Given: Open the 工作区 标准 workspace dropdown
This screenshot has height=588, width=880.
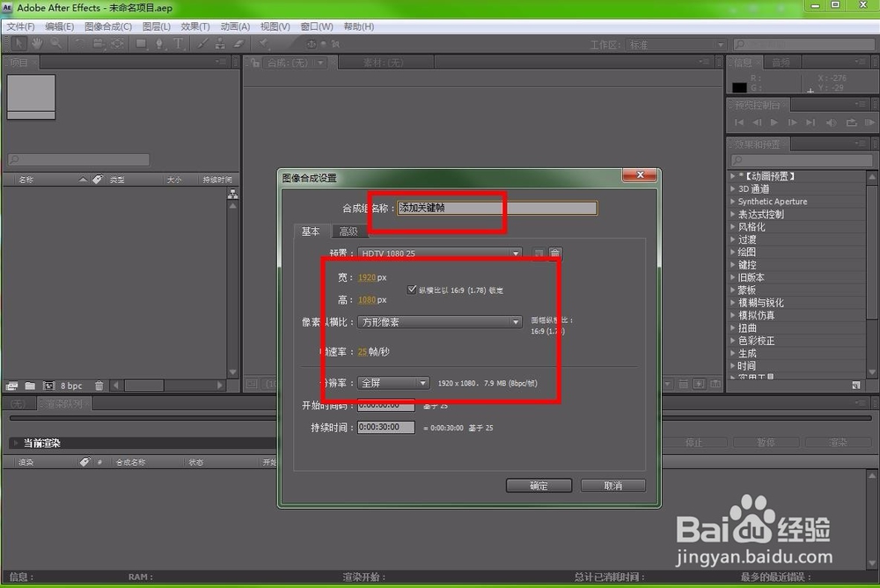Looking at the screenshot, I should (676, 44).
